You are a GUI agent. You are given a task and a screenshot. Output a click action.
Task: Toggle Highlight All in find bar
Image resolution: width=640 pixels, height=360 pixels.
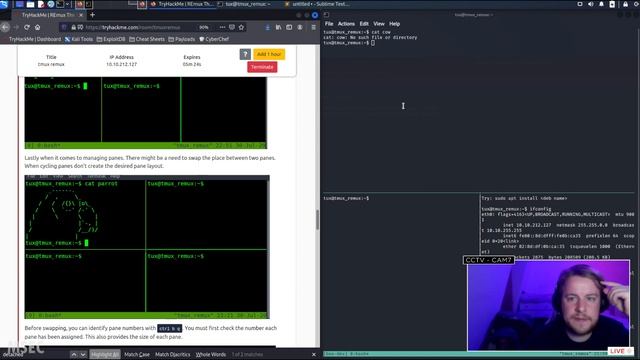pos(105,354)
